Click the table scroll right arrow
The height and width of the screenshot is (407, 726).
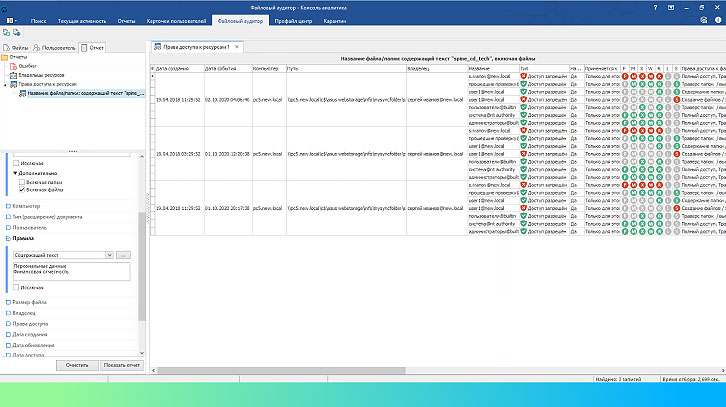tap(723, 370)
